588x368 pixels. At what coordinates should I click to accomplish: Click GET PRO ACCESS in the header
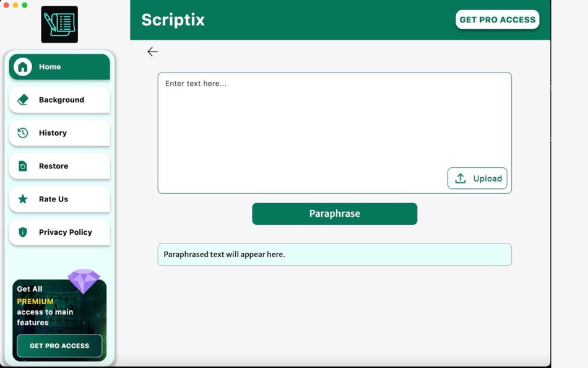(x=497, y=19)
